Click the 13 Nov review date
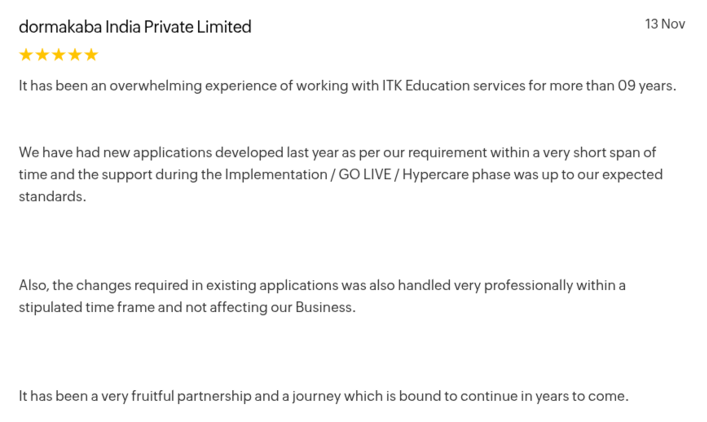 665,24
